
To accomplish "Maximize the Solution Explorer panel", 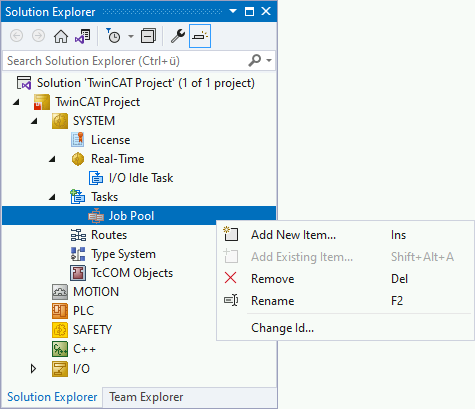I will (x=249, y=12).
